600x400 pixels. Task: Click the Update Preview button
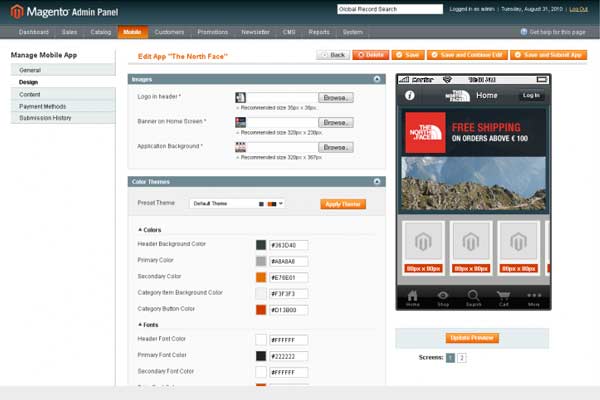[472, 338]
